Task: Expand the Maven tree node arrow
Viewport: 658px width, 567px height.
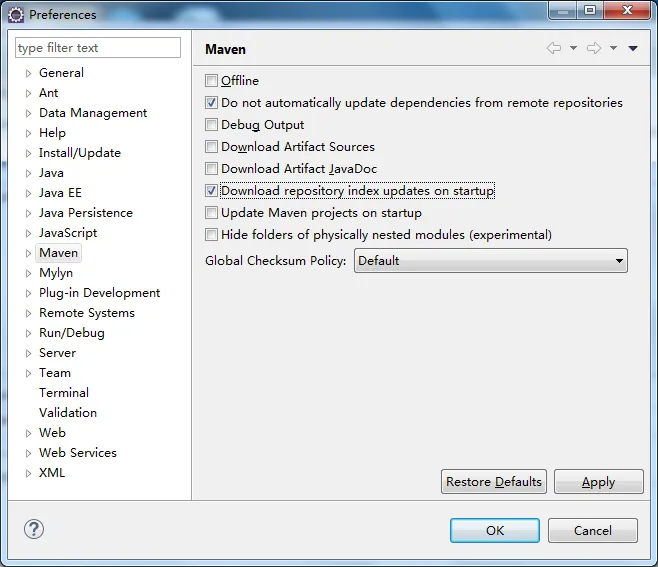Action: pos(28,253)
